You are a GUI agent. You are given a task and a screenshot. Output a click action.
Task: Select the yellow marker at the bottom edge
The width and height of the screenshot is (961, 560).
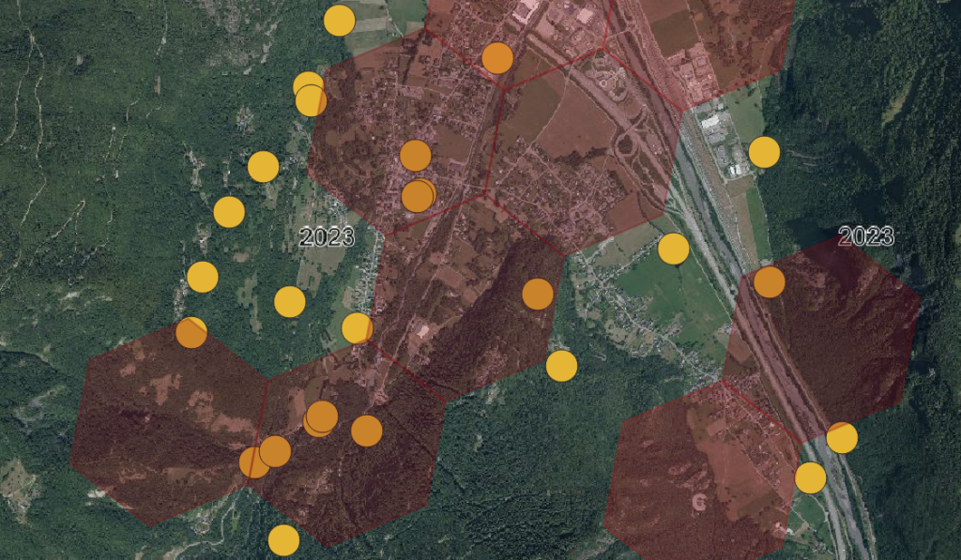283,540
